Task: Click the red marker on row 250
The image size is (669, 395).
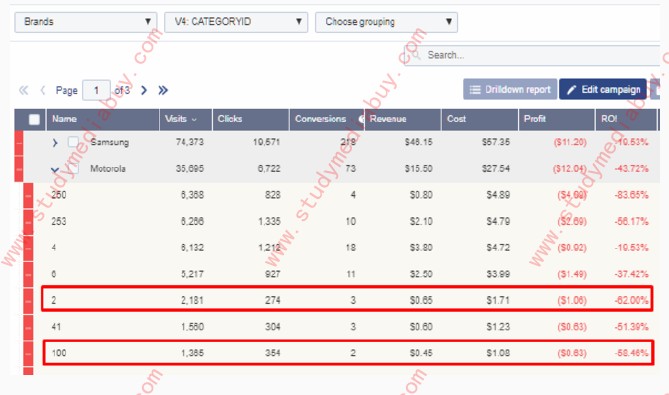Action: pyautogui.click(x=28, y=195)
